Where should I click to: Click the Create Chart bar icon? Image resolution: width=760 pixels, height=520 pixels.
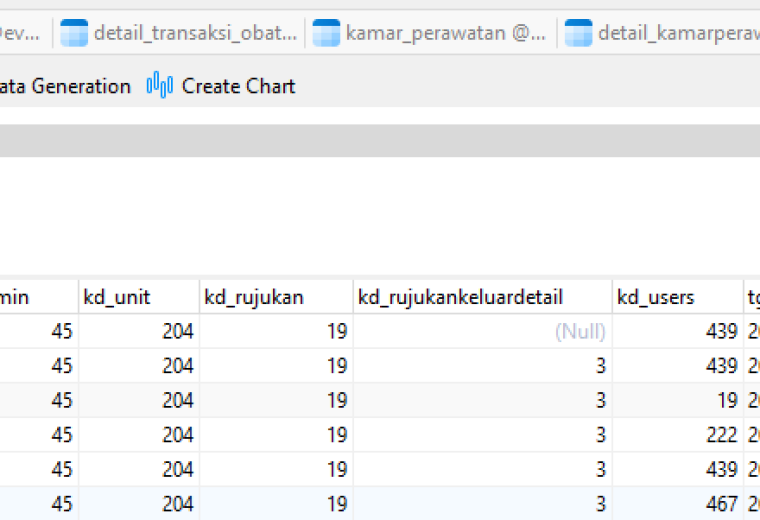tap(159, 85)
